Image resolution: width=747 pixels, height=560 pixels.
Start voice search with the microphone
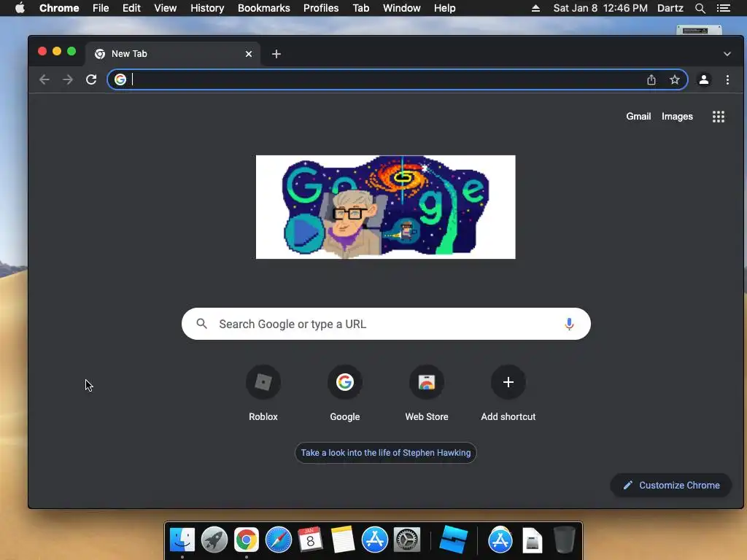(569, 324)
